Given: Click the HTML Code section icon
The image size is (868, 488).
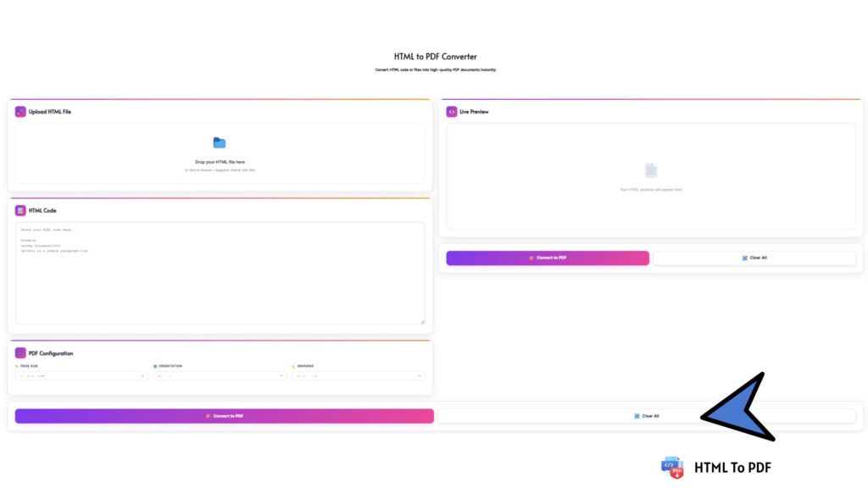Looking at the screenshot, I should point(20,210).
